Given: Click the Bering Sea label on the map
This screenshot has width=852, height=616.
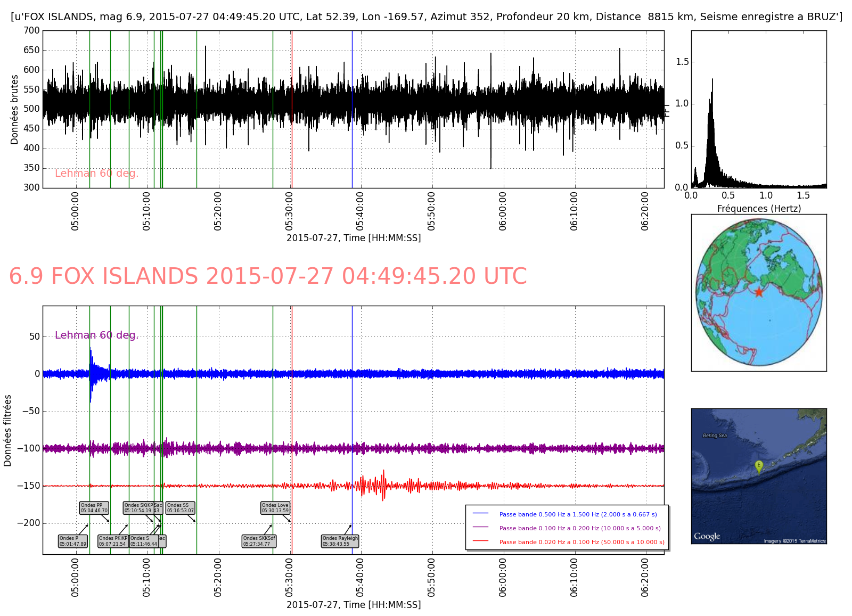Looking at the screenshot, I should pyautogui.click(x=715, y=436).
